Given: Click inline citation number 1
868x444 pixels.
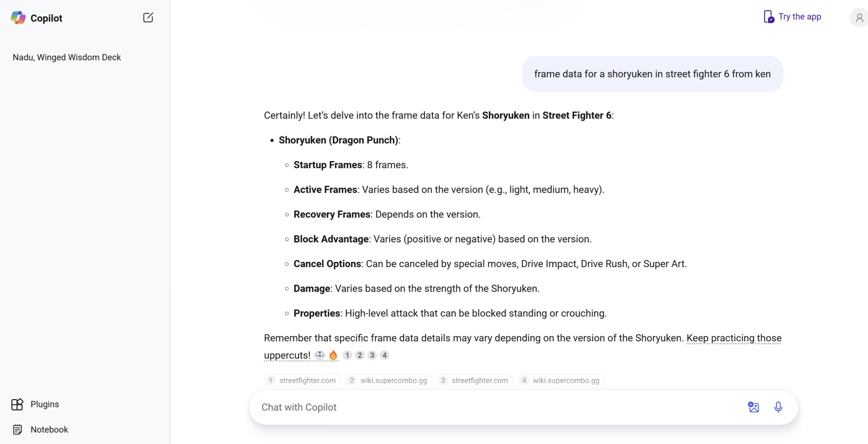Looking at the screenshot, I should click(347, 355).
